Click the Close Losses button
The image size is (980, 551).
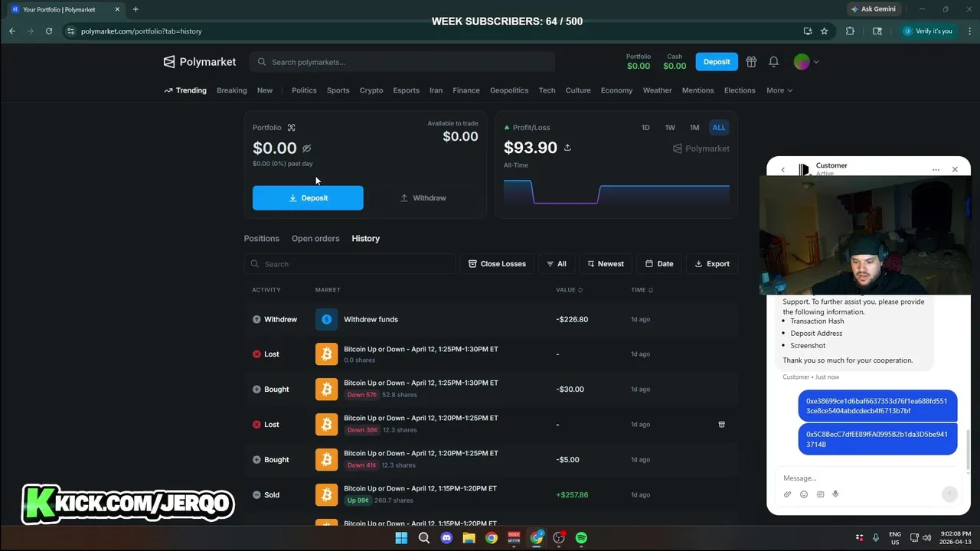click(497, 264)
